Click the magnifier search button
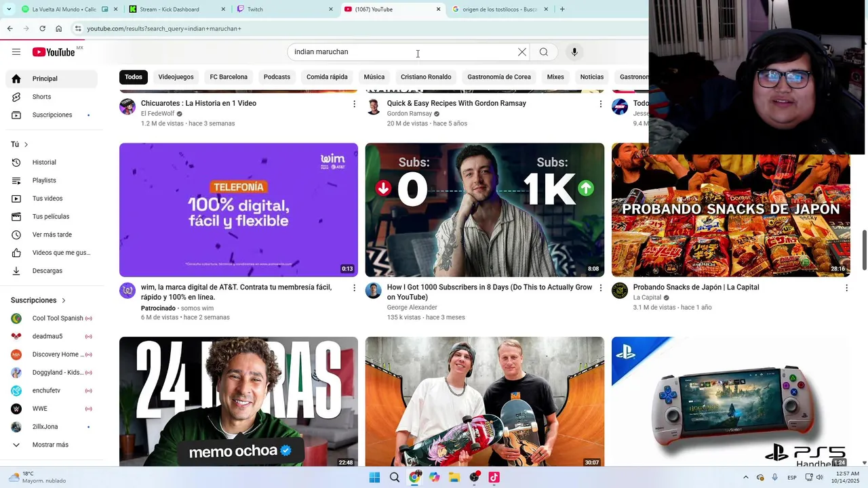The image size is (868, 488). (544, 52)
